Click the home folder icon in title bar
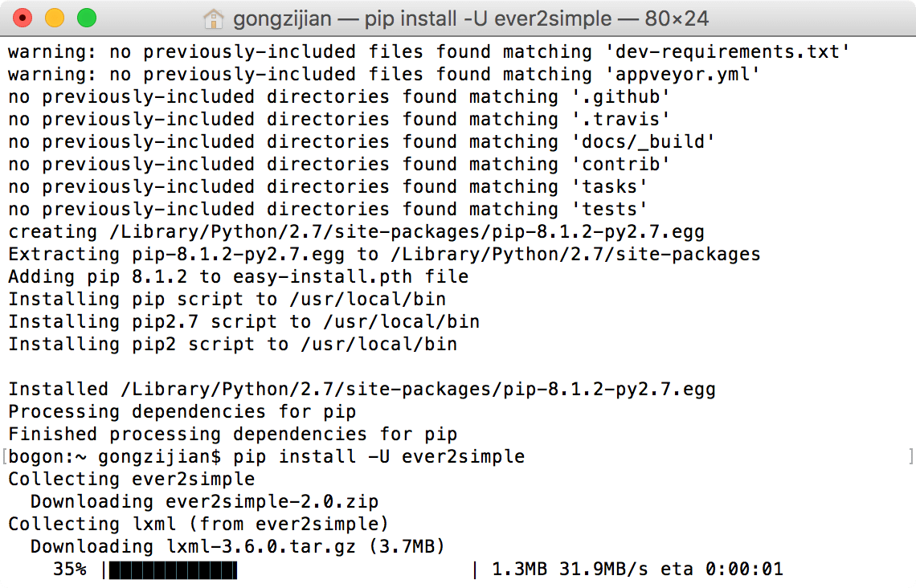Viewport: 916px width, 588px height. pos(213,18)
